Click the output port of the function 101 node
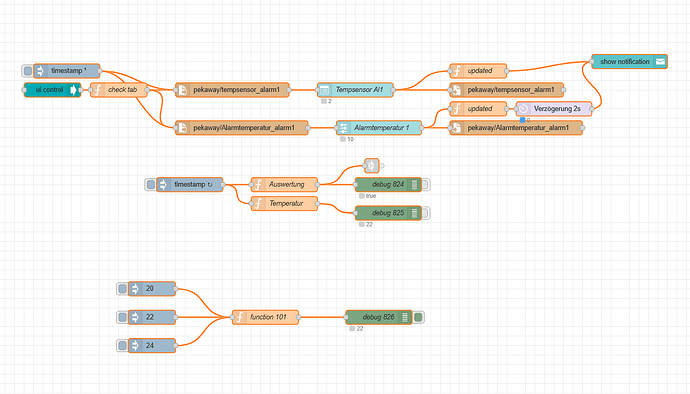690x394 pixels. (x=298, y=317)
